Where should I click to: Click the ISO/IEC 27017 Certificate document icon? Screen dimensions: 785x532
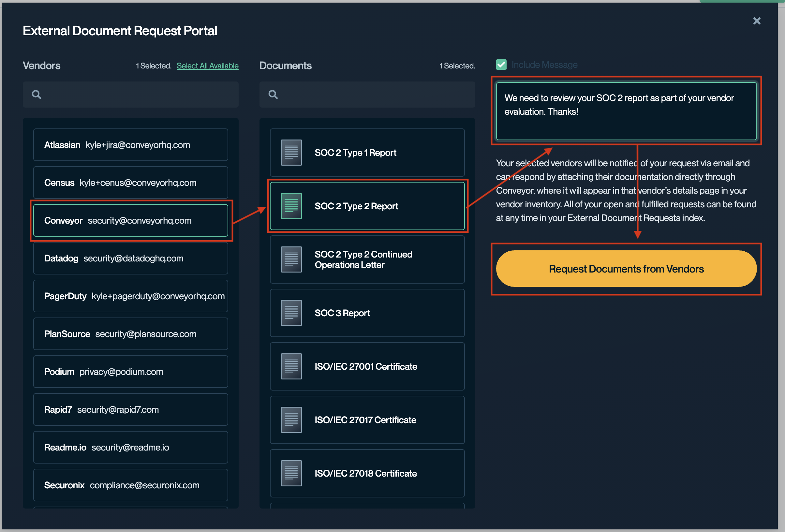click(291, 420)
